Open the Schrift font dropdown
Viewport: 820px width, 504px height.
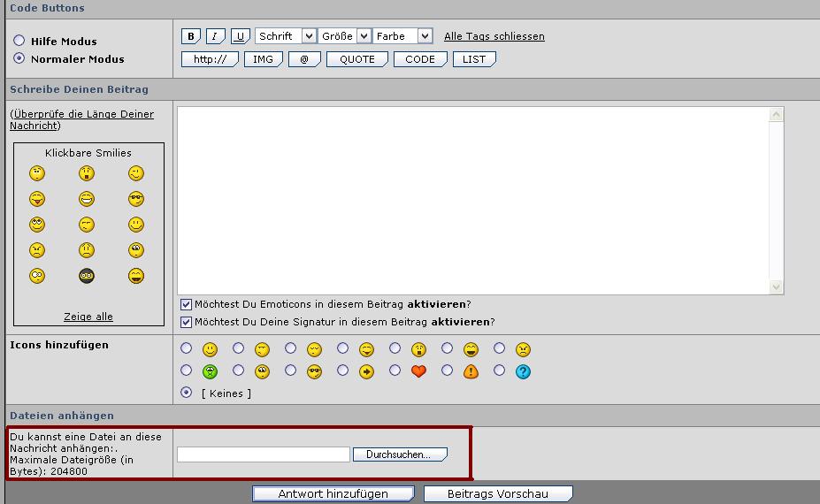pyautogui.click(x=286, y=36)
